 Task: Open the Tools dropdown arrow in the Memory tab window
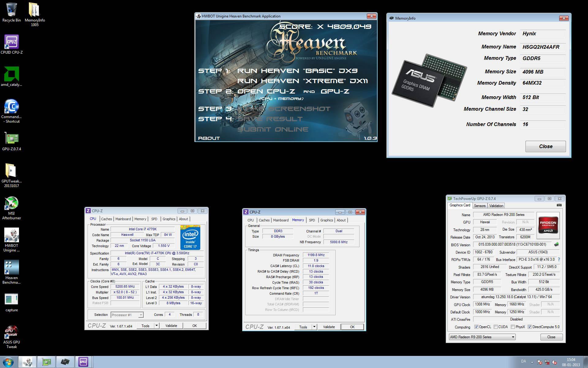coord(314,327)
